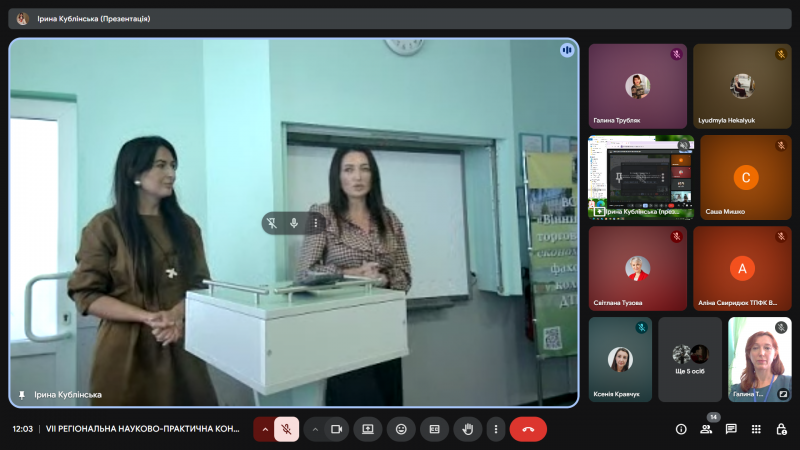This screenshot has width=800, height=450.
Task: Open the emoji reactions icon
Action: (x=401, y=429)
